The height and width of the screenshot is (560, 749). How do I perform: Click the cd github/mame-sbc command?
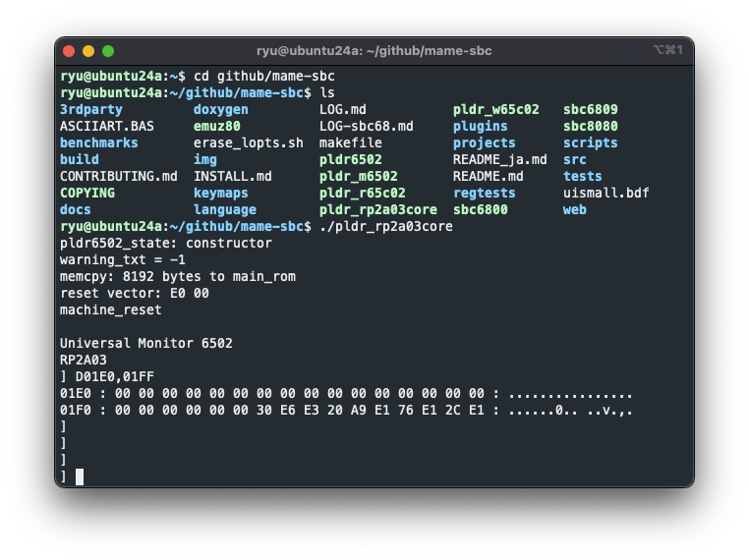coord(264,77)
